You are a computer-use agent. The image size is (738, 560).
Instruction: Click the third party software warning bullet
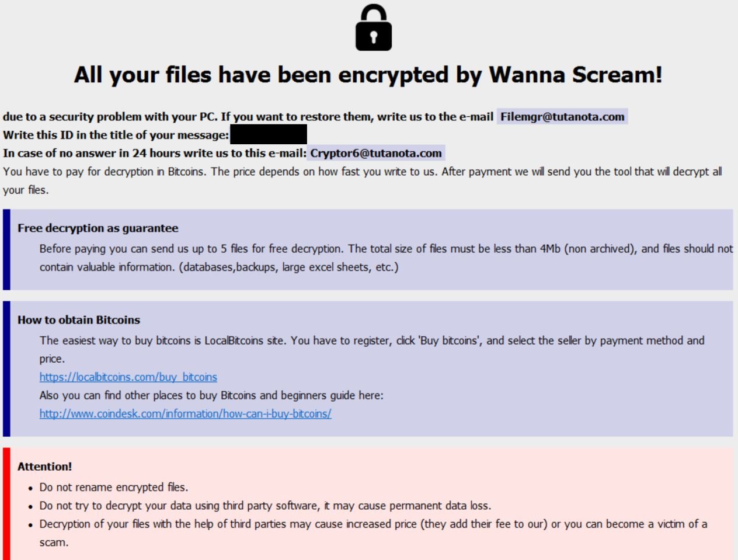point(265,506)
